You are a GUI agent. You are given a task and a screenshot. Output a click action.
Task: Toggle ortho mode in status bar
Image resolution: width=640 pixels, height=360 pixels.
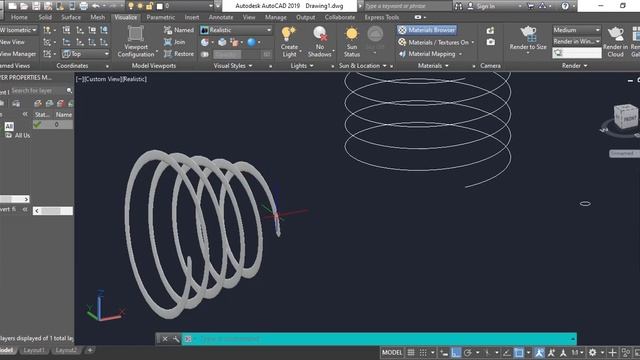tap(456, 353)
